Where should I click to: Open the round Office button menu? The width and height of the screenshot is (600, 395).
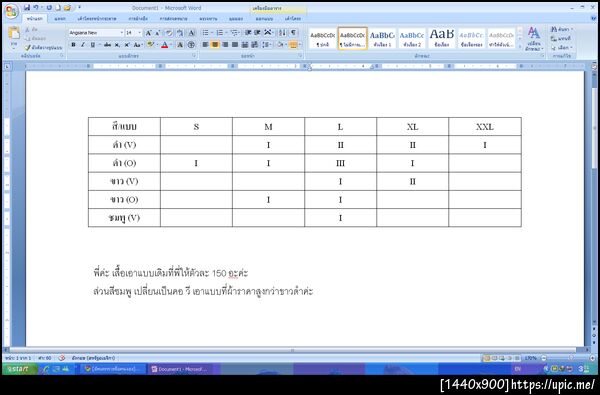coord(11,11)
